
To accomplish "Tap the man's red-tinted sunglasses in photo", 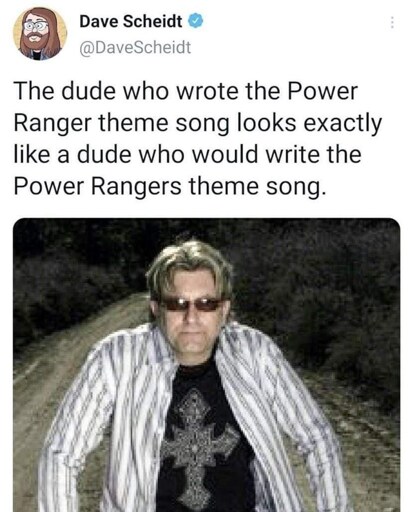I will tap(191, 304).
